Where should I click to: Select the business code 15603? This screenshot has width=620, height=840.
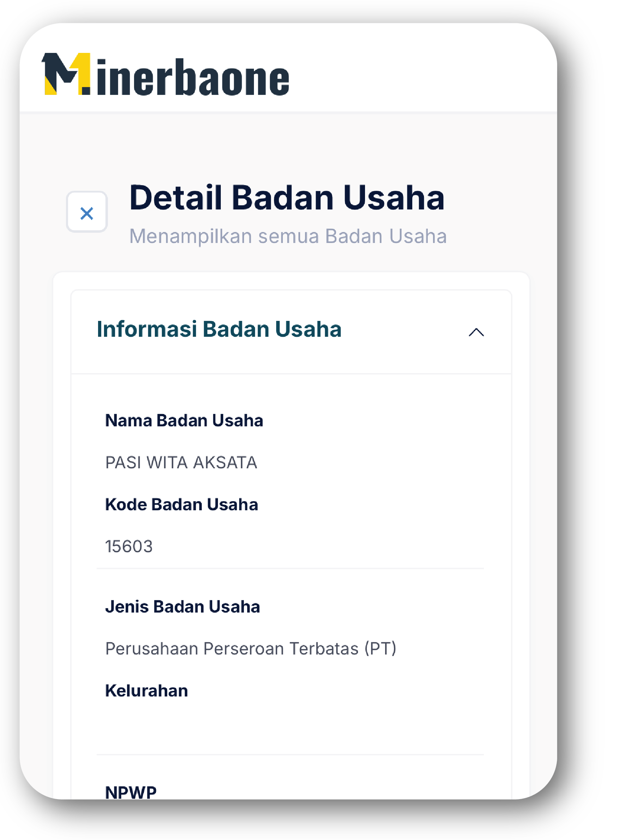coord(129,546)
